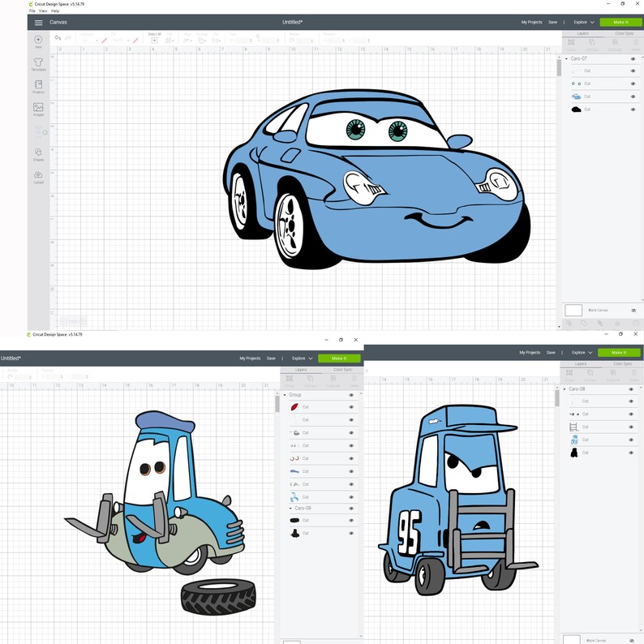Click Make It in bottom-left window
The width and height of the screenshot is (644, 644).
[x=339, y=358]
